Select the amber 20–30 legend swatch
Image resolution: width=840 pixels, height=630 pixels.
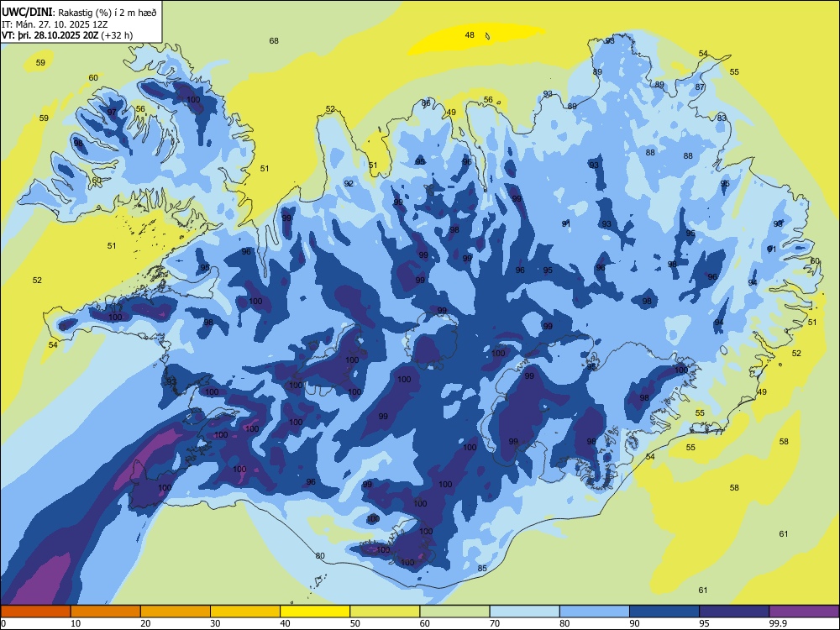coord(176,612)
